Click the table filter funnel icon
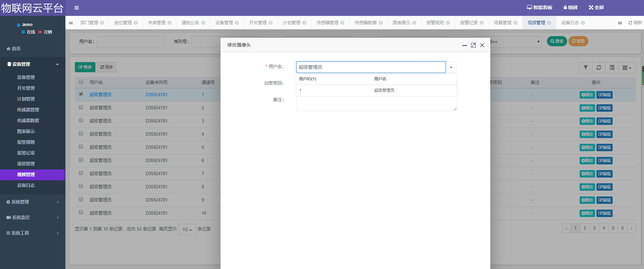644x269 pixels. point(586,68)
